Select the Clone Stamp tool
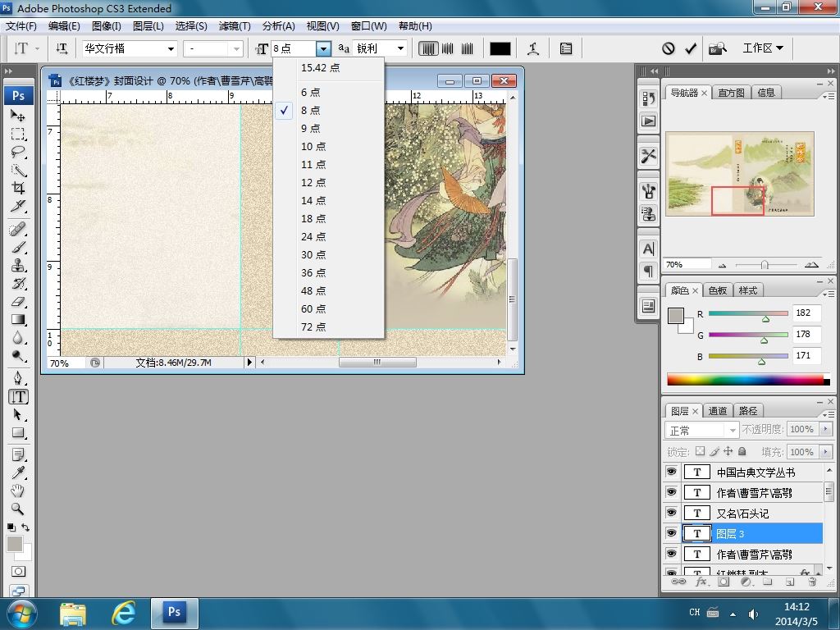Viewport: 840px width, 630px height. pyautogui.click(x=18, y=266)
